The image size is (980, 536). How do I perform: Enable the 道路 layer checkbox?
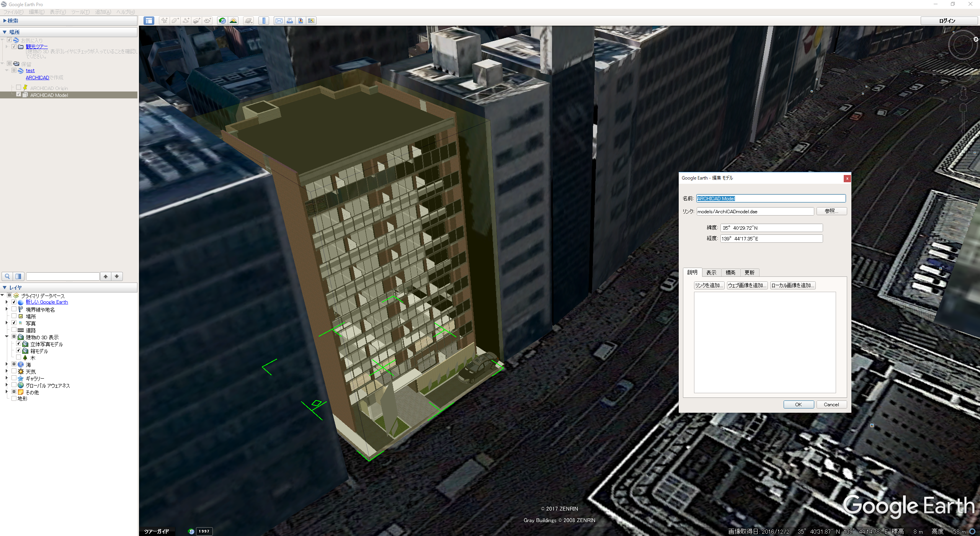click(14, 330)
